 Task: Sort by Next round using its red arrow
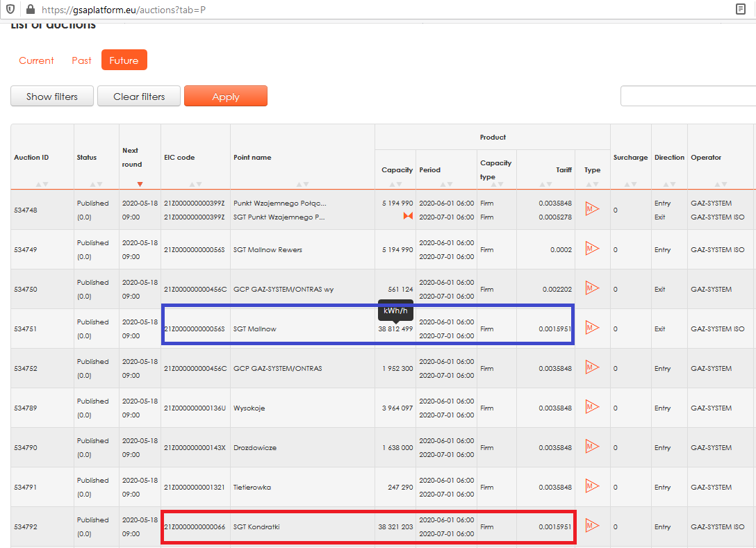click(140, 184)
